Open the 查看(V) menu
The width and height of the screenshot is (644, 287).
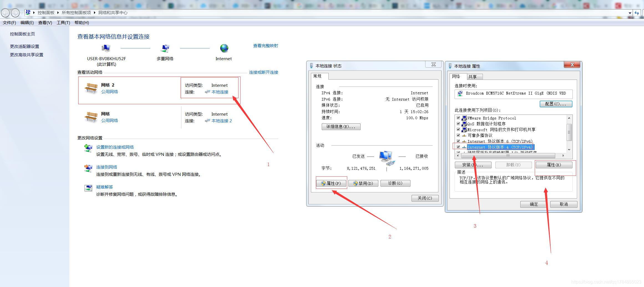[x=45, y=23]
